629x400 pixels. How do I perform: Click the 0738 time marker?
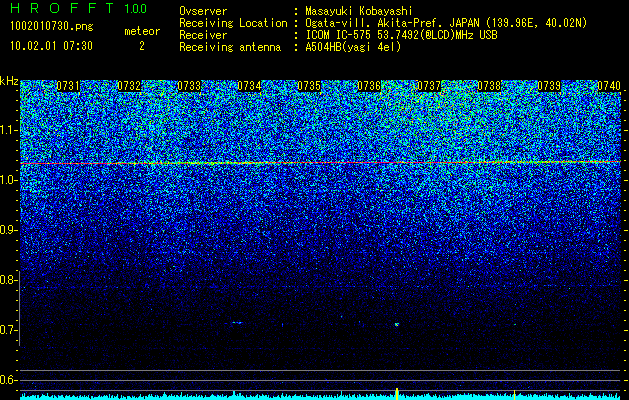(489, 86)
